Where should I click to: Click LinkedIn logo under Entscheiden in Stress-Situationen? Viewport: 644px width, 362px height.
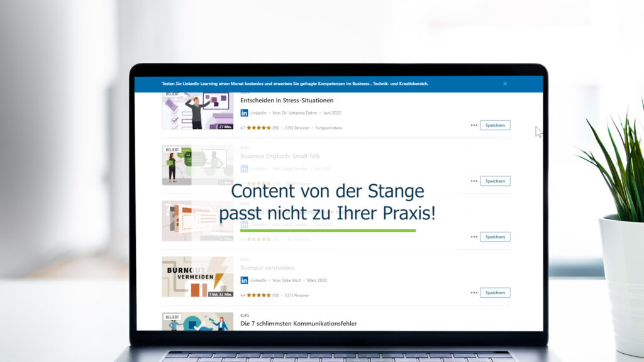244,113
